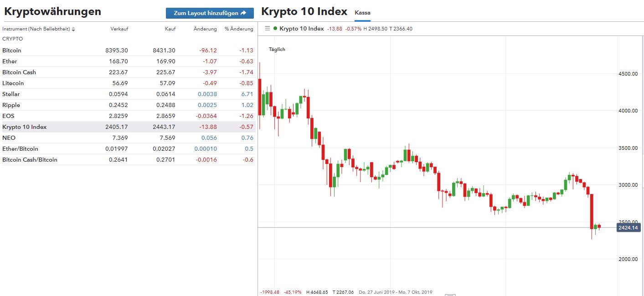Select highlighted Krypto 10 Index row
Viewport: 644px width, 296px height.
tap(25, 127)
